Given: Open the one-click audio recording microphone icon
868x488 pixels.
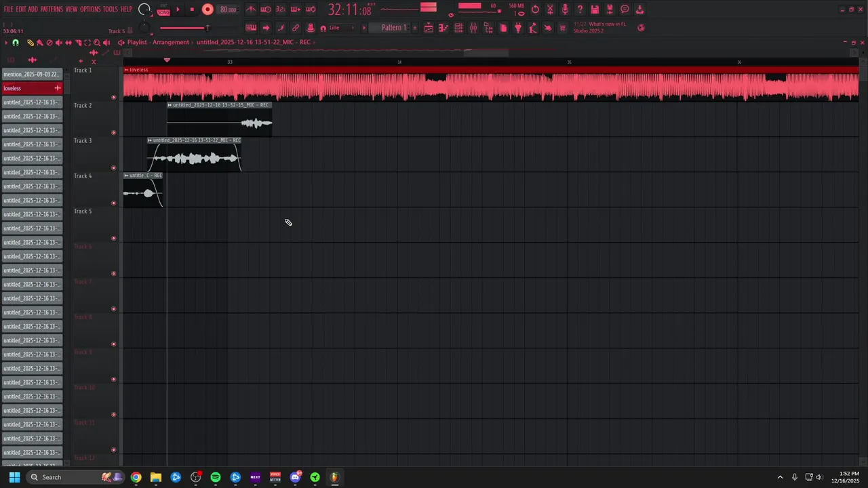Looking at the screenshot, I should click(x=565, y=9).
